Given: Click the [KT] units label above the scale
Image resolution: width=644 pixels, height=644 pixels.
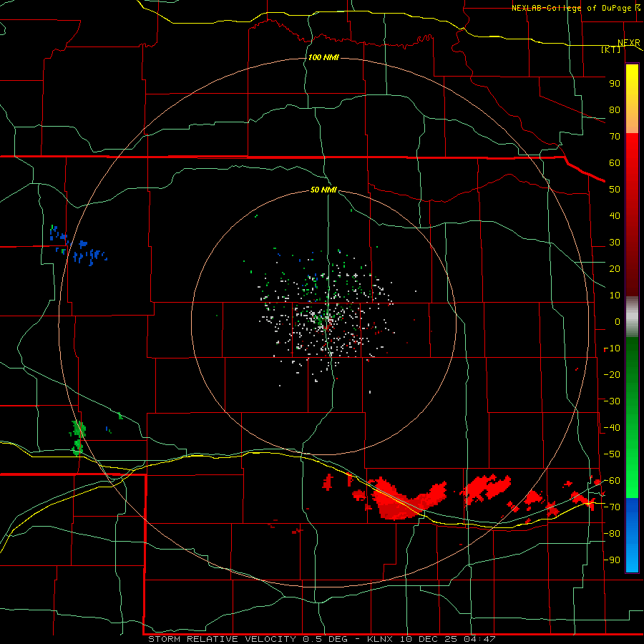Looking at the screenshot, I should point(611,49).
